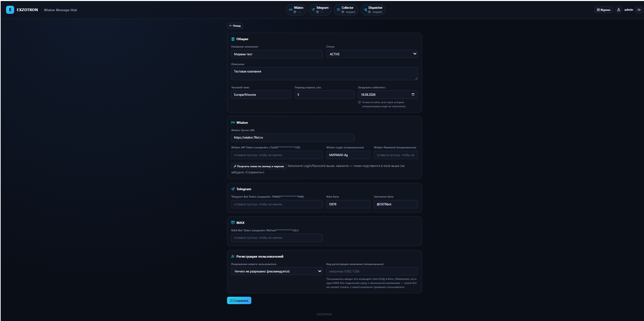Edit the Wialon Login field
The width and height of the screenshot is (644, 321).
click(348, 155)
